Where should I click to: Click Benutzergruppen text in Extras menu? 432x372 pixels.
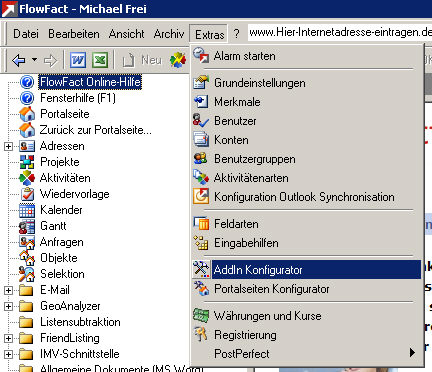(x=255, y=159)
